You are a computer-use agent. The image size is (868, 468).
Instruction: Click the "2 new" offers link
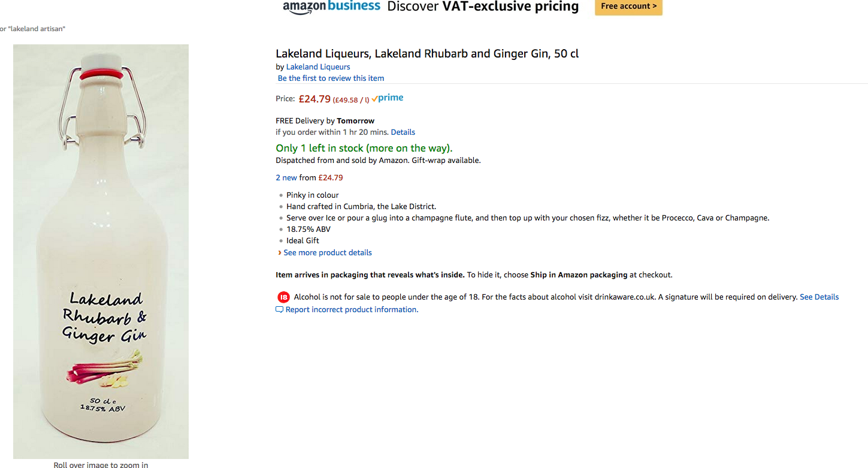tap(286, 178)
